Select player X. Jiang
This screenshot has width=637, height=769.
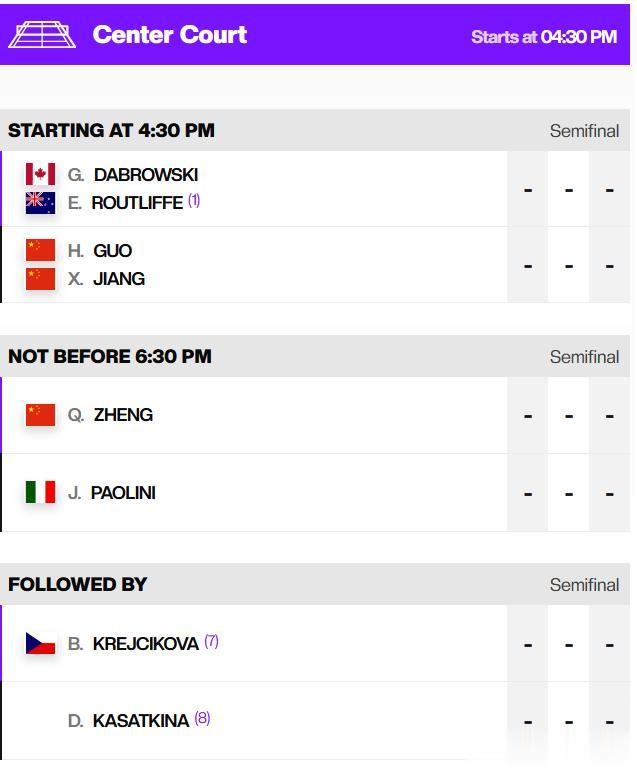click(106, 279)
